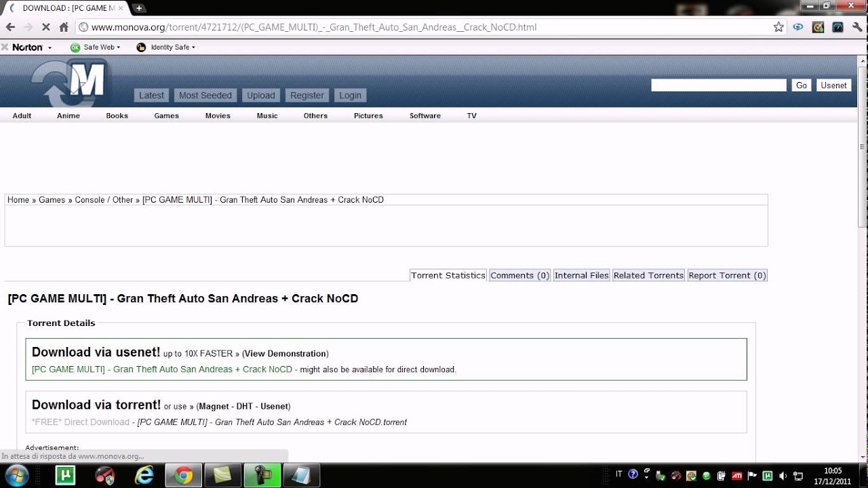
Task: Open the browser home page icon
Action: point(64,27)
